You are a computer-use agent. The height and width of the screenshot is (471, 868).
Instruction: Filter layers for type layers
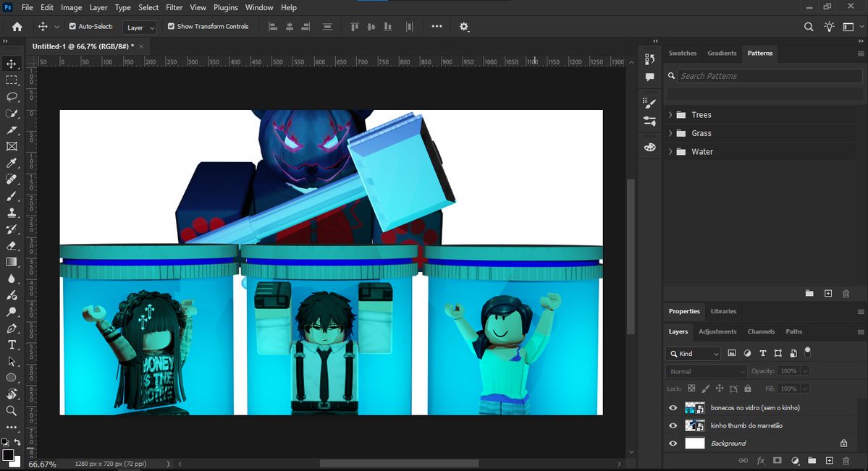pos(763,353)
